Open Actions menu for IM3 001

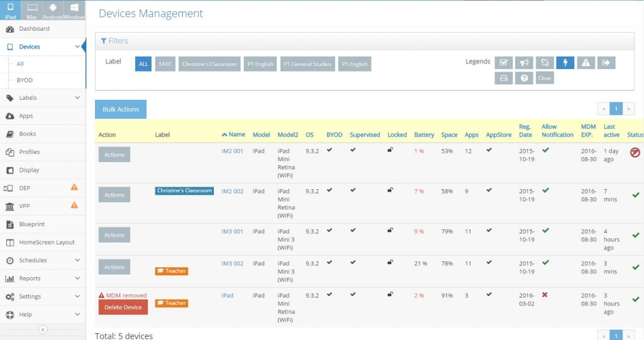[114, 235]
